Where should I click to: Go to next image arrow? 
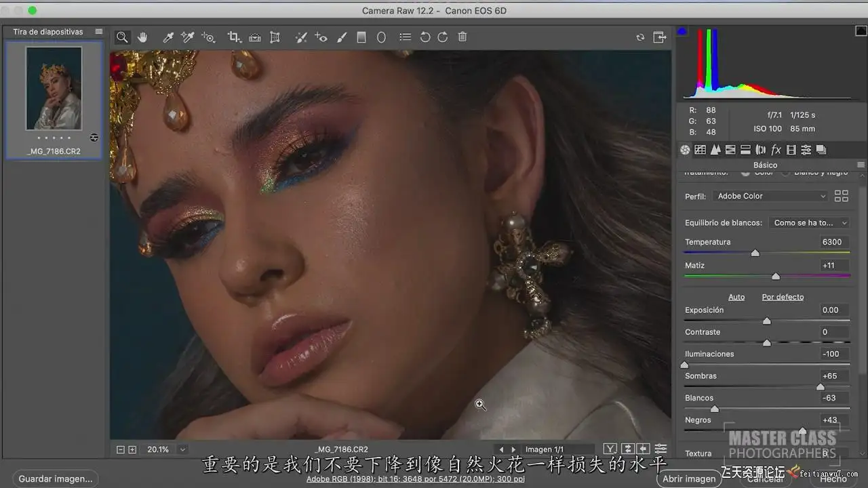pyautogui.click(x=513, y=449)
